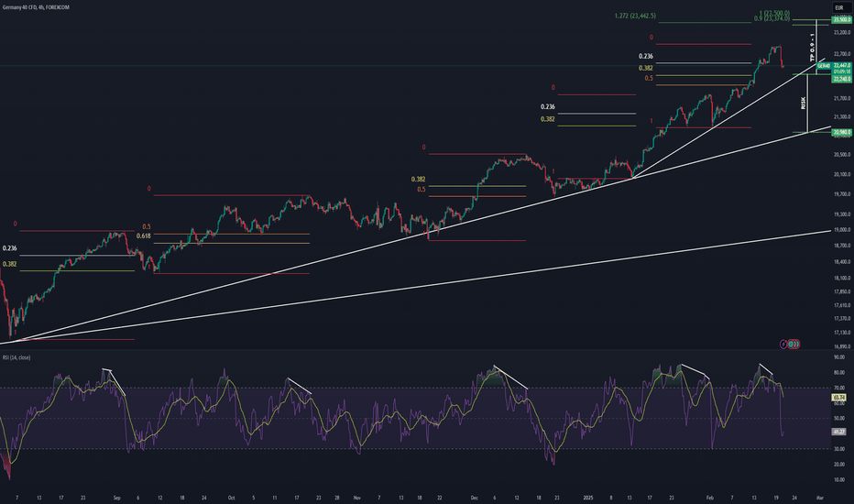Click the RISK text label
This screenshot has width=854, height=504.
(803, 103)
